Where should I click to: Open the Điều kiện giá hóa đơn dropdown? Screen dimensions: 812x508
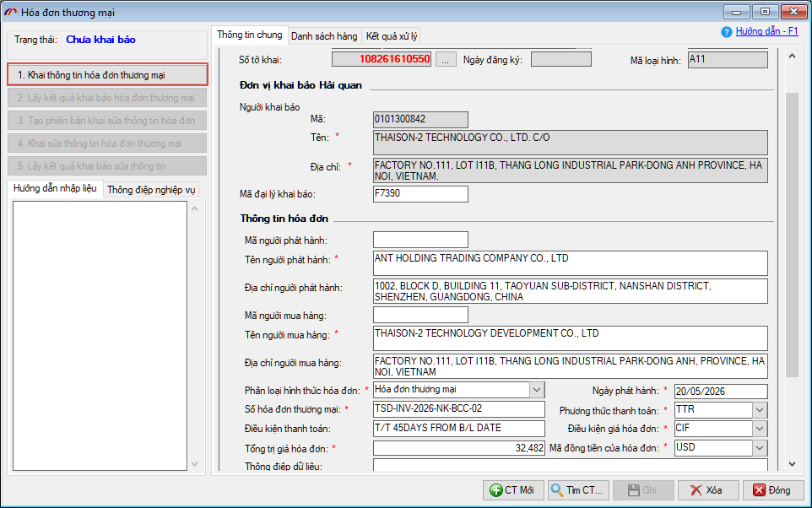point(760,429)
